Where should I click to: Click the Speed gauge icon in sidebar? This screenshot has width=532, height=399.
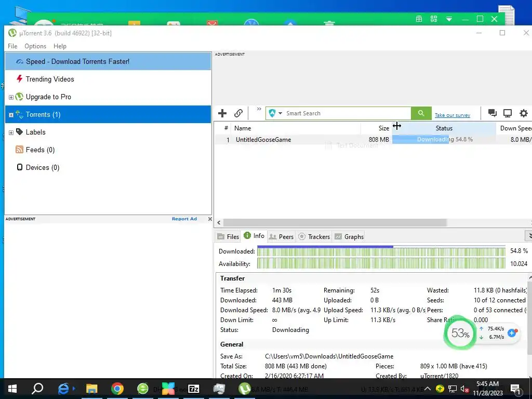[20, 61]
